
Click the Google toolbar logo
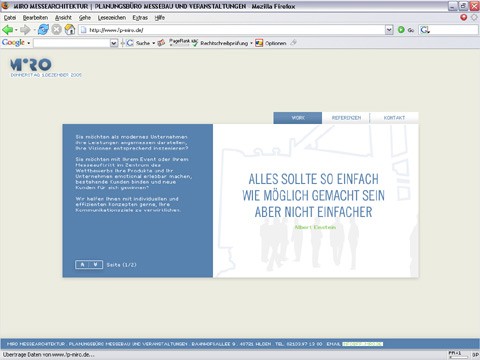click(x=13, y=43)
